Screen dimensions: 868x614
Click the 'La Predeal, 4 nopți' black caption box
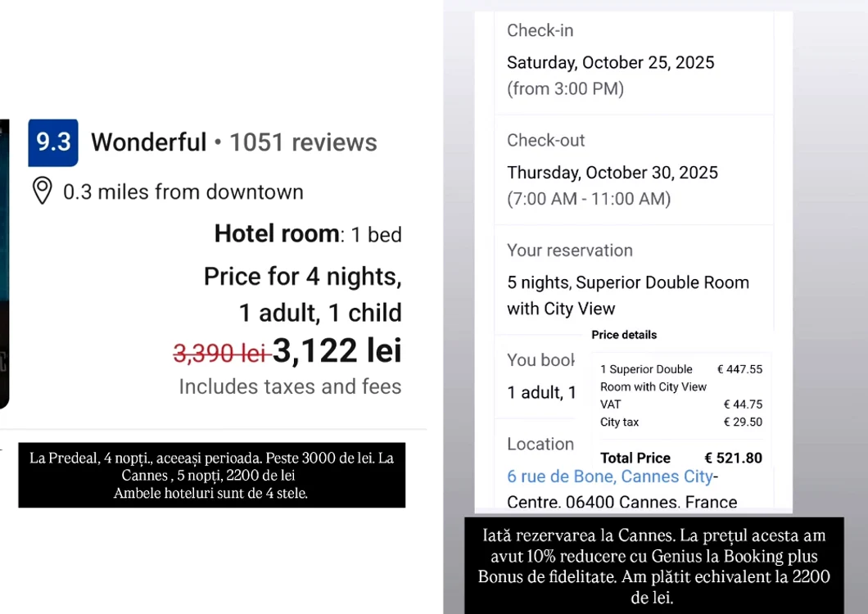tap(211, 476)
